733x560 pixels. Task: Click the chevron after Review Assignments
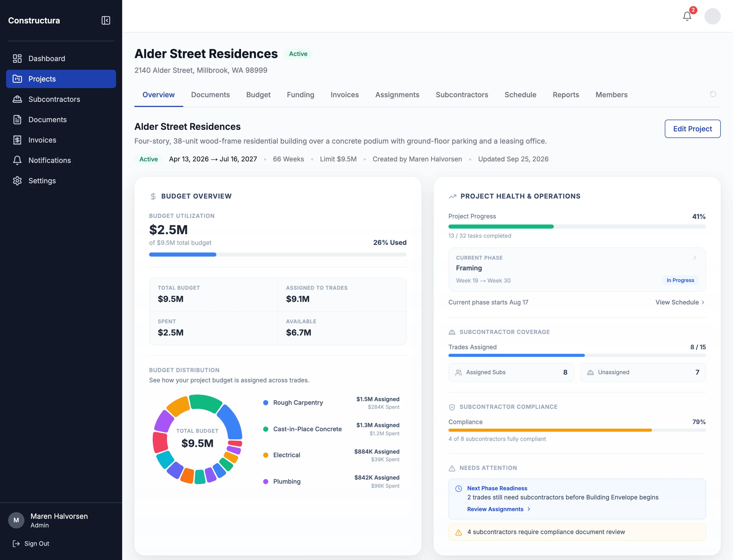[529, 509]
